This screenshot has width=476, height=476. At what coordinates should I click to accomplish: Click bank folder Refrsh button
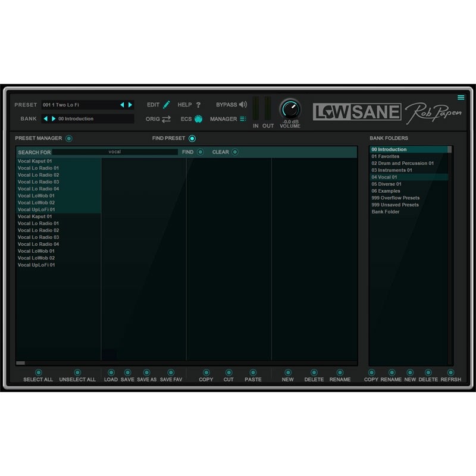tap(451, 372)
